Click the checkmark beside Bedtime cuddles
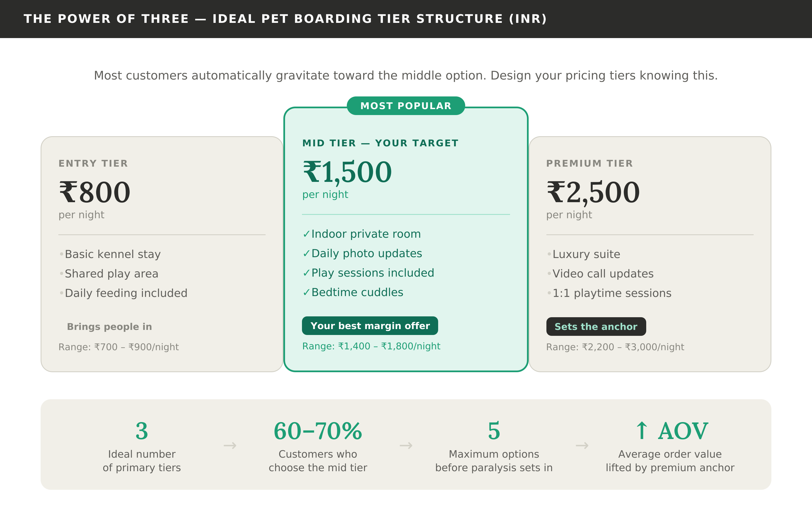 click(x=306, y=292)
